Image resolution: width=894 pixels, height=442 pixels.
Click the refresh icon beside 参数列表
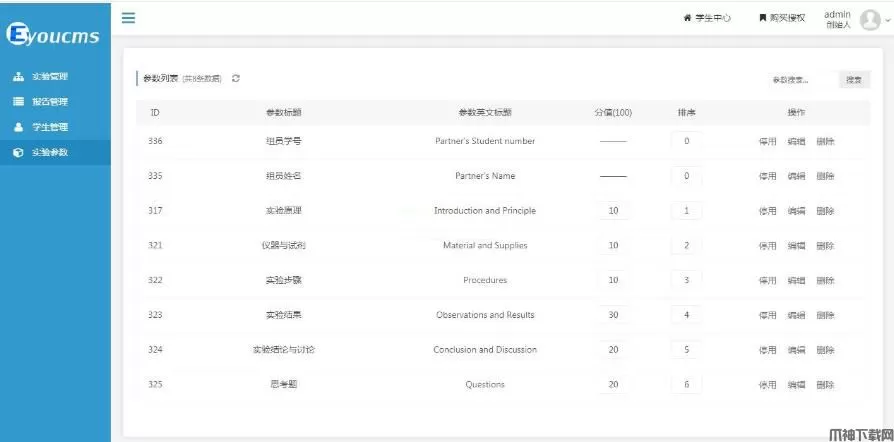[x=236, y=79]
